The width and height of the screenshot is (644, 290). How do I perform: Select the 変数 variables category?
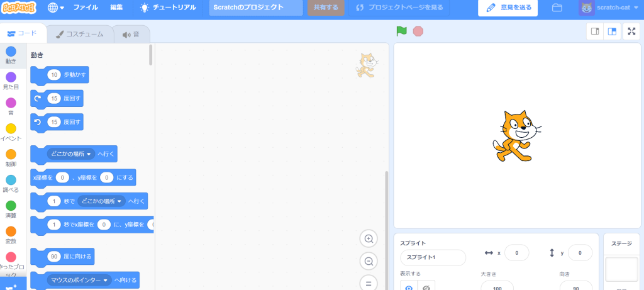point(11,235)
